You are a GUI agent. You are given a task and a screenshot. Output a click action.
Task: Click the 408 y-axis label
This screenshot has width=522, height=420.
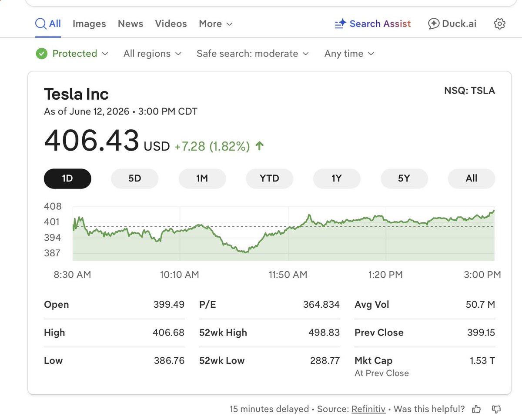(x=53, y=206)
